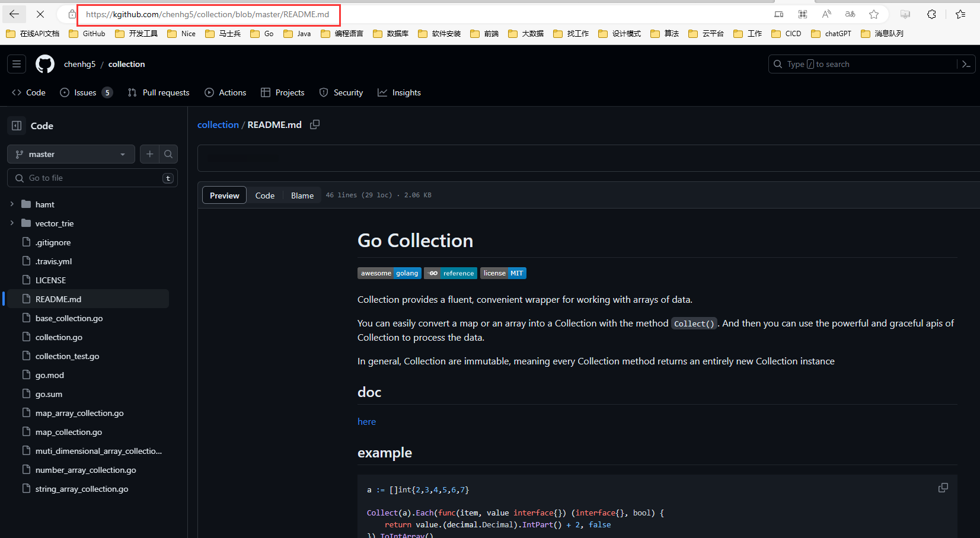Expand the hamt folder
The height and width of the screenshot is (538, 980).
pos(12,204)
